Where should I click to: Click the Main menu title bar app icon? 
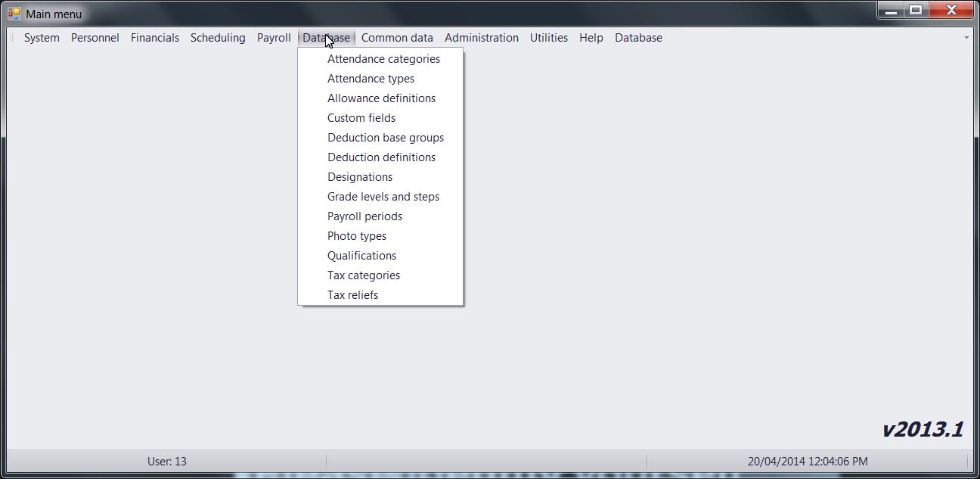(14, 14)
